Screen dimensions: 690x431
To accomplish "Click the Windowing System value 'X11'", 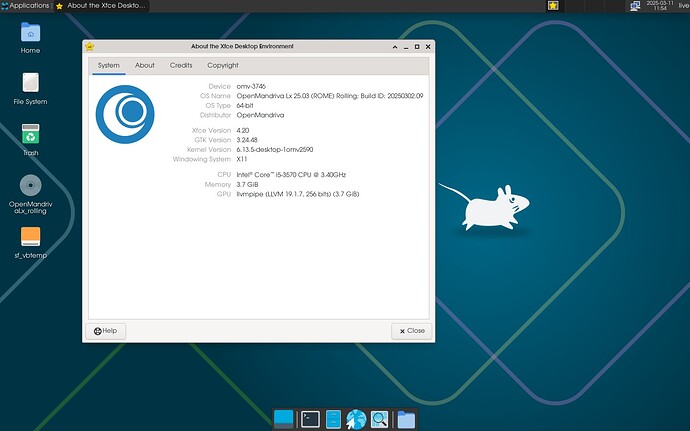I will tap(242, 159).
